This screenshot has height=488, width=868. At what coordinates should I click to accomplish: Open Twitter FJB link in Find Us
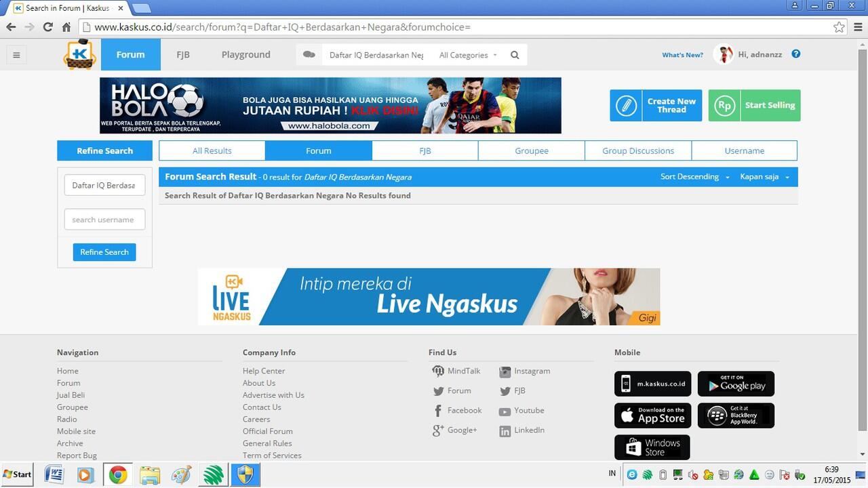pos(513,390)
